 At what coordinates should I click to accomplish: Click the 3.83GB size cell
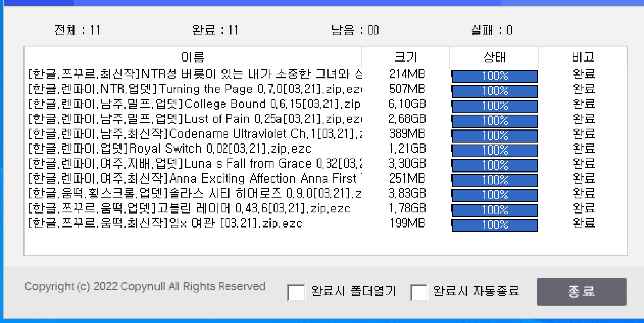(407, 194)
